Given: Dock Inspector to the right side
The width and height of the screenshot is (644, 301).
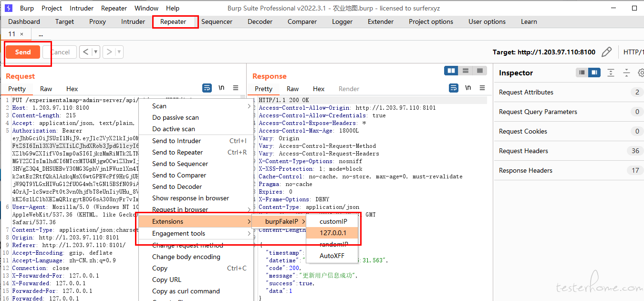Looking at the screenshot, I should click(594, 73).
